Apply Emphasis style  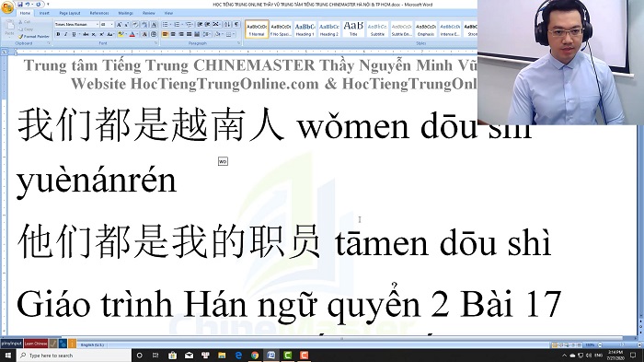(x=425, y=29)
